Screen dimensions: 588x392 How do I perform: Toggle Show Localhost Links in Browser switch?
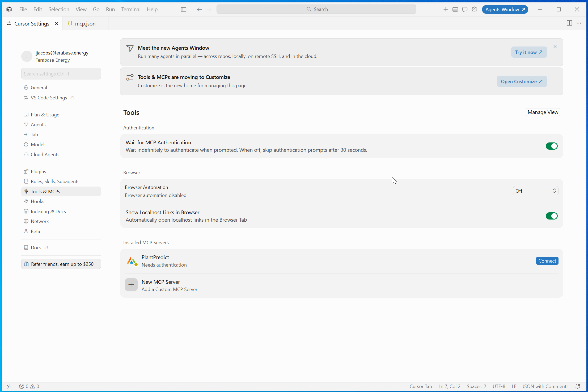[x=552, y=216]
